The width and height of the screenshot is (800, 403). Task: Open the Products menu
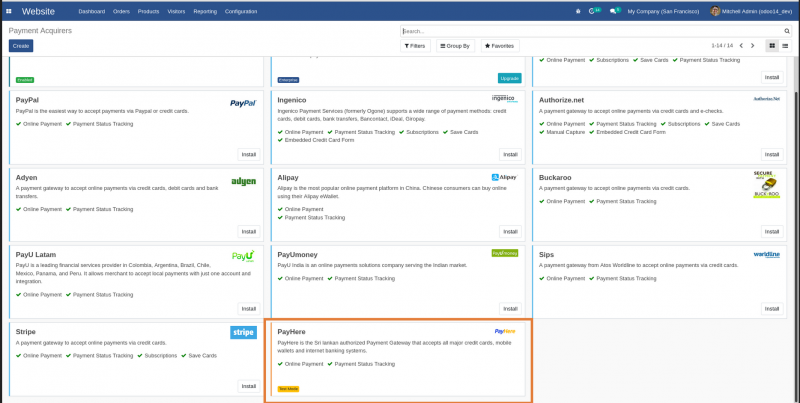148,11
